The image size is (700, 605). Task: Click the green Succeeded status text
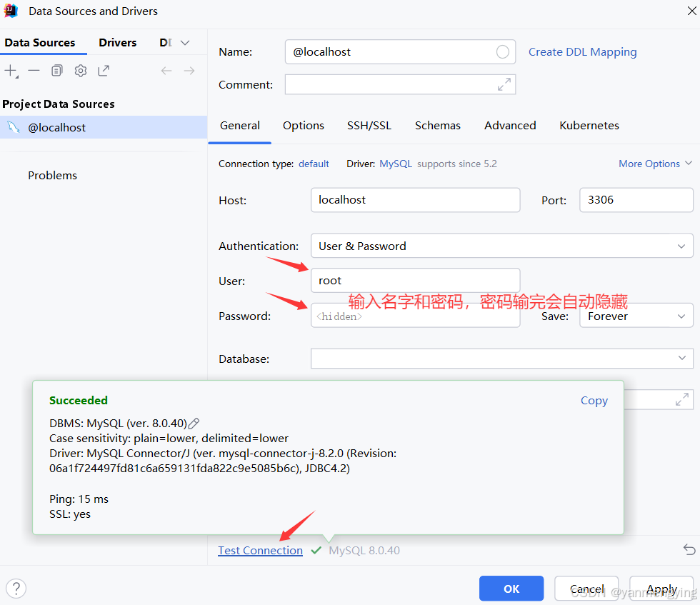[78, 401]
